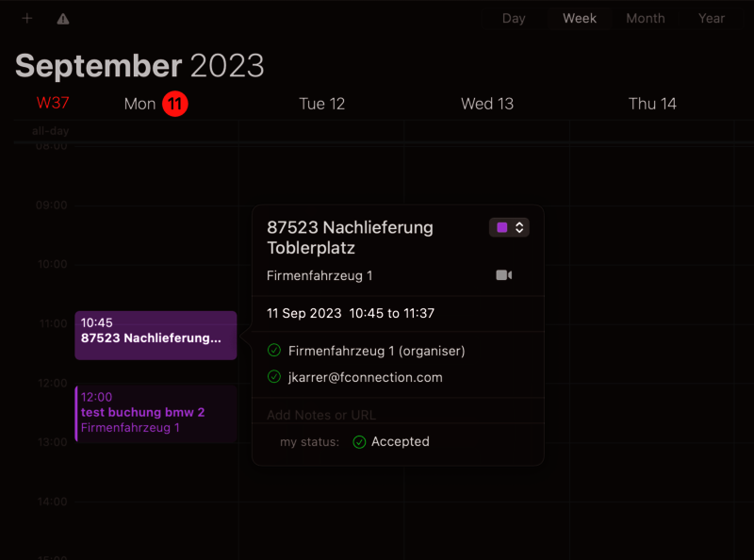The image size is (754, 560).
Task: Open the event date and time row
Action: [351, 313]
